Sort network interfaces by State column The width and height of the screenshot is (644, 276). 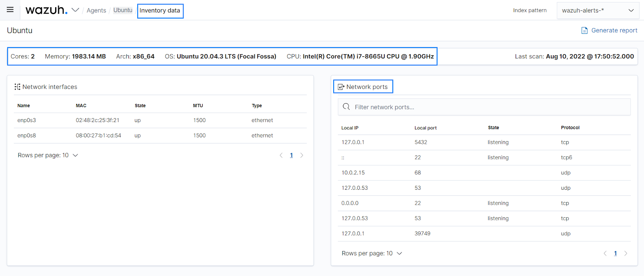(x=140, y=106)
